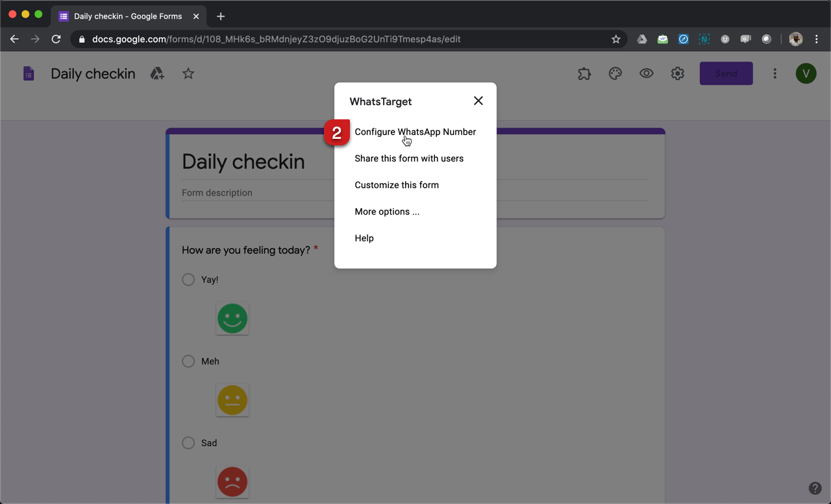Select the Yay! radio option
The height and width of the screenshot is (504, 831).
click(x=188, y=280)
